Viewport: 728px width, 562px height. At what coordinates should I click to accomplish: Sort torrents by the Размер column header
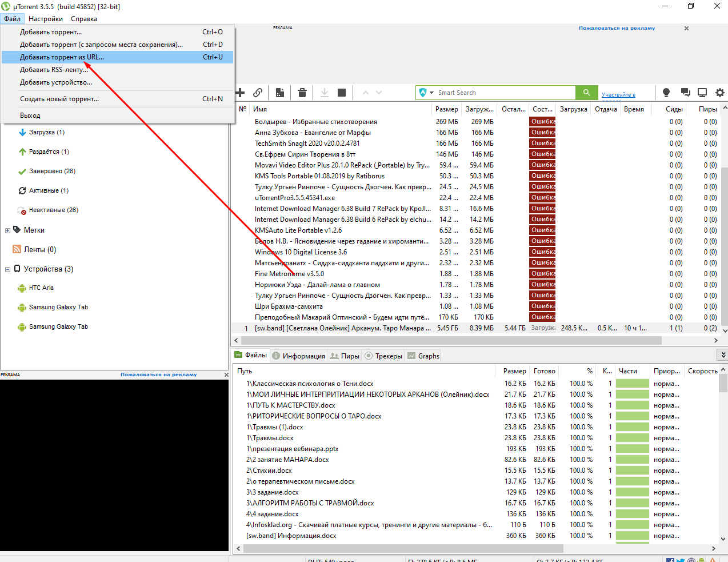point(447,109)
